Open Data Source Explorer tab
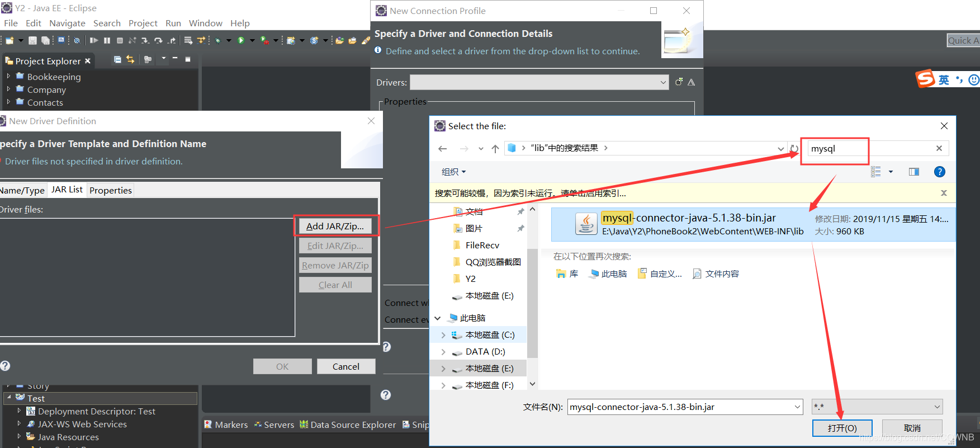 348,425
